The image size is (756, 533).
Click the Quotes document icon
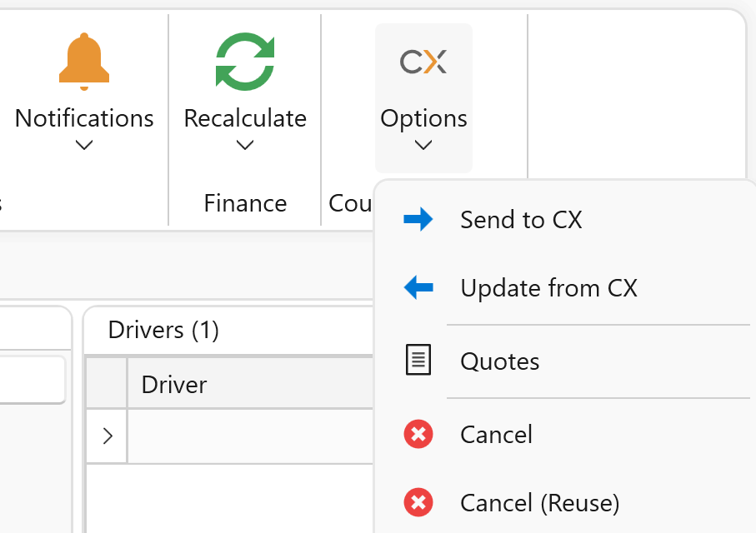[418, 361]
